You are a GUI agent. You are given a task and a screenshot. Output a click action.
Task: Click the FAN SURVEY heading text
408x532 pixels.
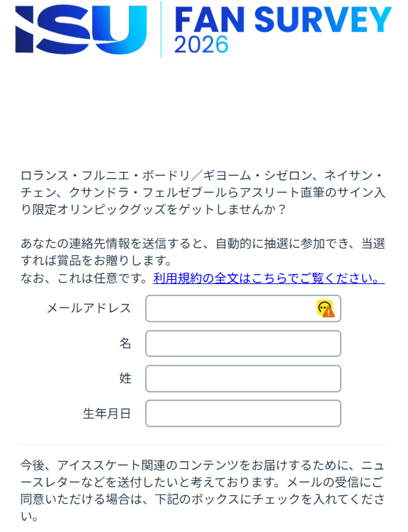click(283, 19)
